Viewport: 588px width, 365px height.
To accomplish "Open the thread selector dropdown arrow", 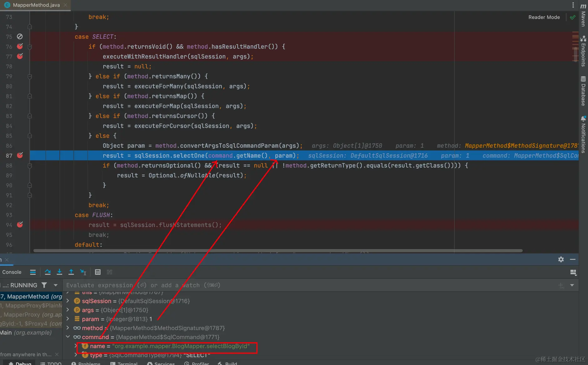I will tap(56, 285).
